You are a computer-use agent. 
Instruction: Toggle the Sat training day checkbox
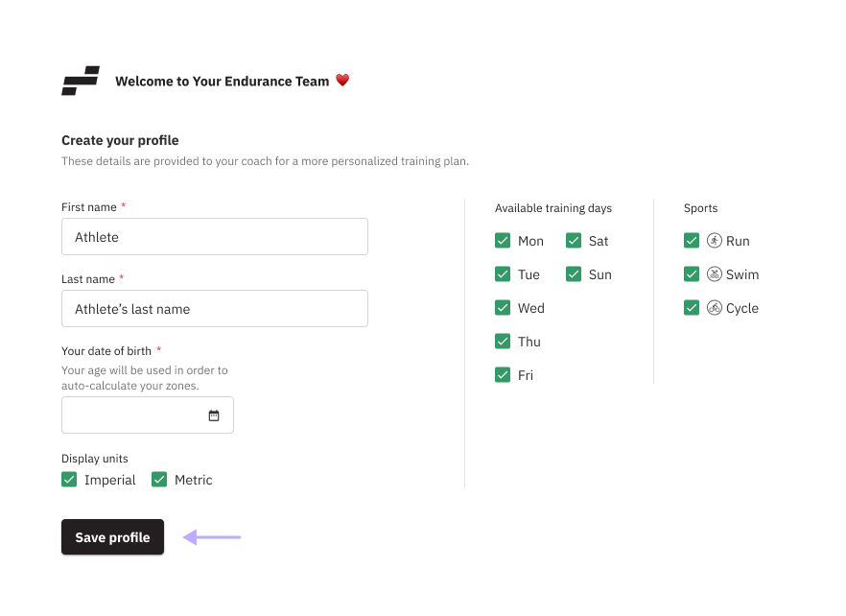click(574, 241)
